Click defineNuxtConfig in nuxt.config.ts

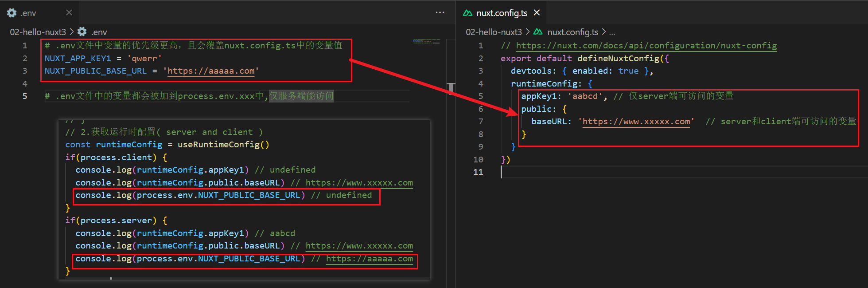pos(618,59)
